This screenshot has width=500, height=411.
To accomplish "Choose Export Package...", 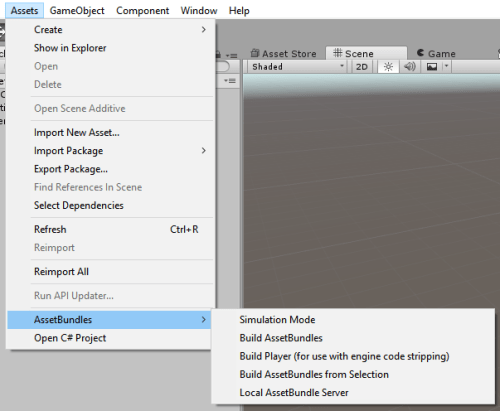I will (111, 169).
